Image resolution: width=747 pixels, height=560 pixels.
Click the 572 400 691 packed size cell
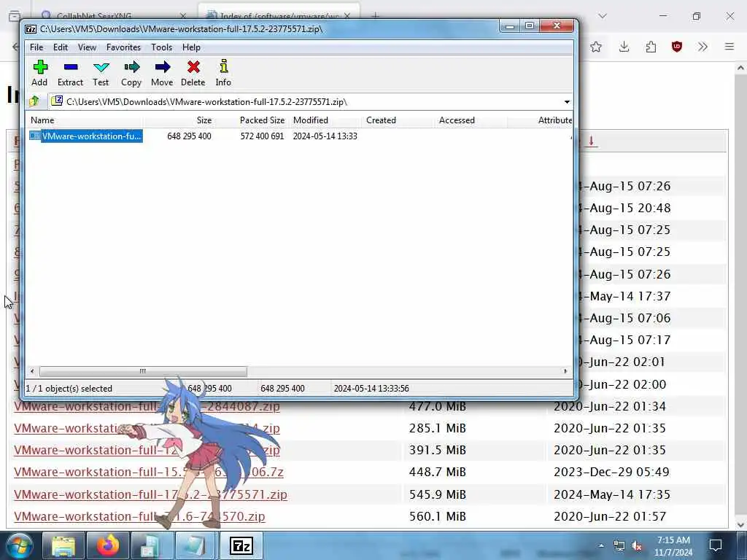click(x=262, y=136)
